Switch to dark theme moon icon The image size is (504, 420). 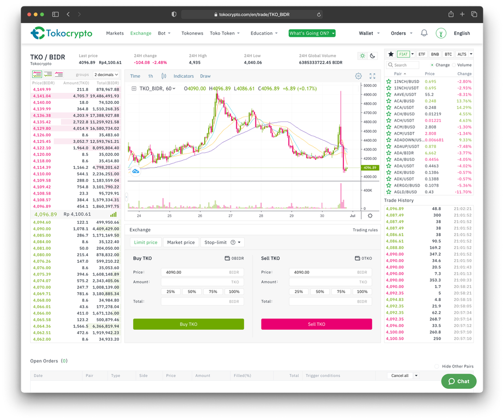372,56
